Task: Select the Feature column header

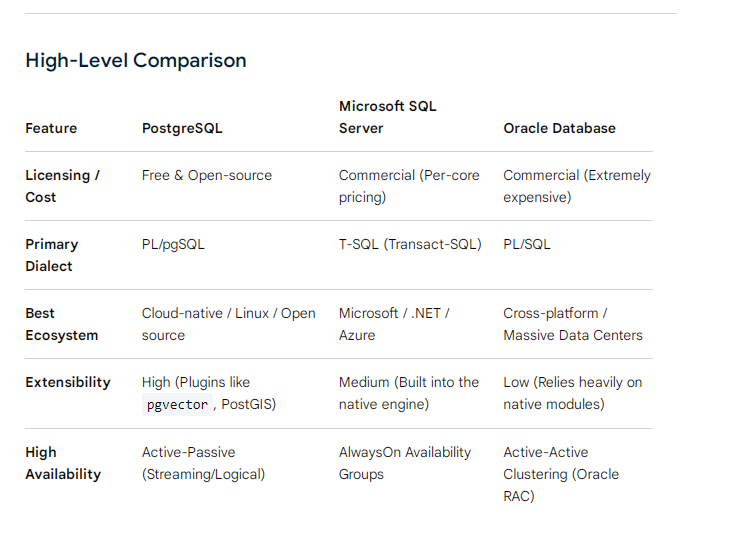Action: (51, 128)
